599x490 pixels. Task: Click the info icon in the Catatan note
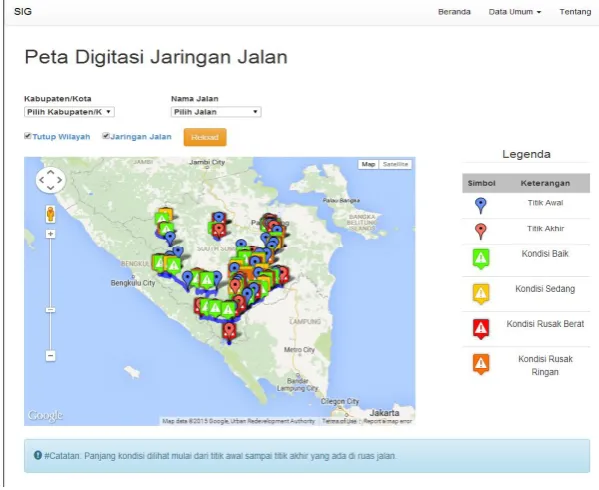tap(37, 455)
